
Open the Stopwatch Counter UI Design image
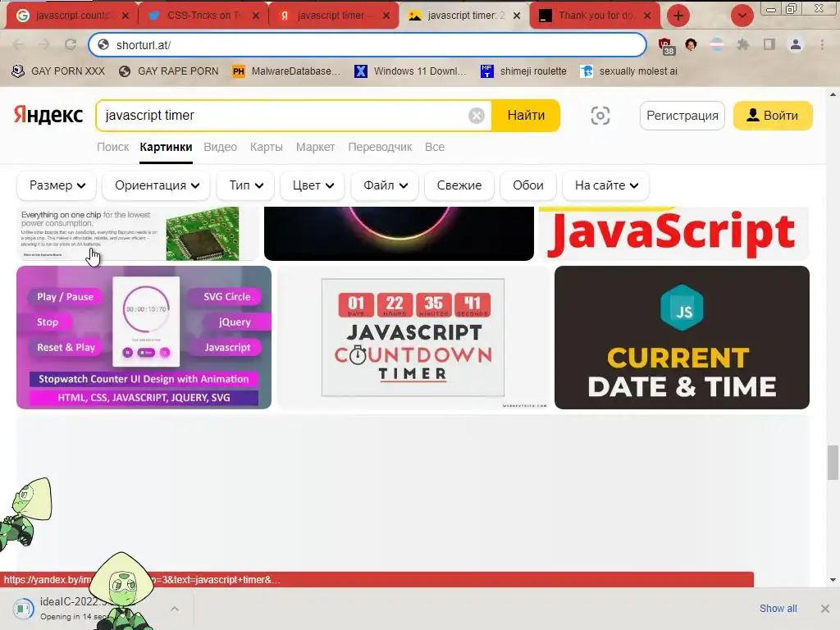pos(144,337)
